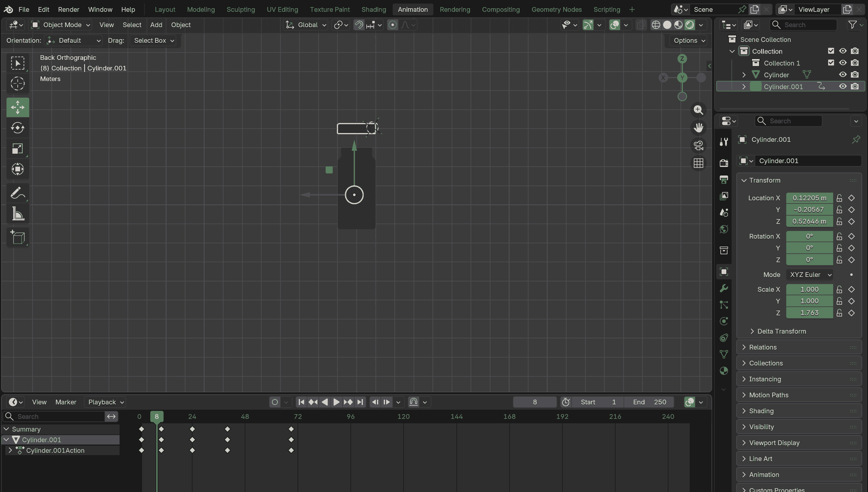Screen dimensions: 868x492
Task: Expand the Delta Transform section
Action: pos(781,331)
